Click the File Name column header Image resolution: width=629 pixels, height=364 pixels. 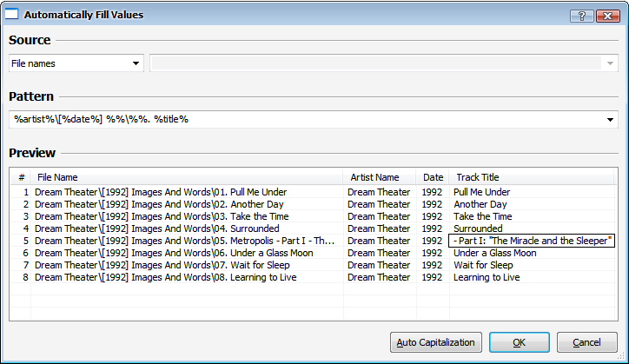coord(187,177)
